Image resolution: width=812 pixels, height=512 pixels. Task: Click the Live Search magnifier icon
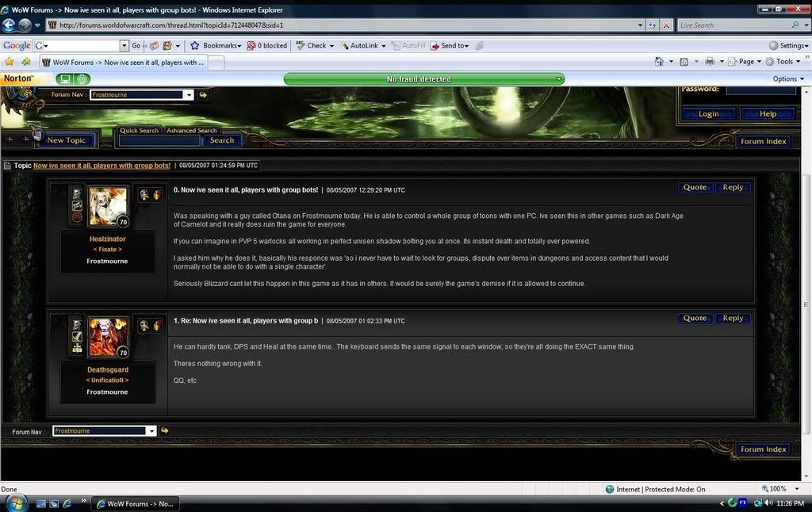[795, 25]
